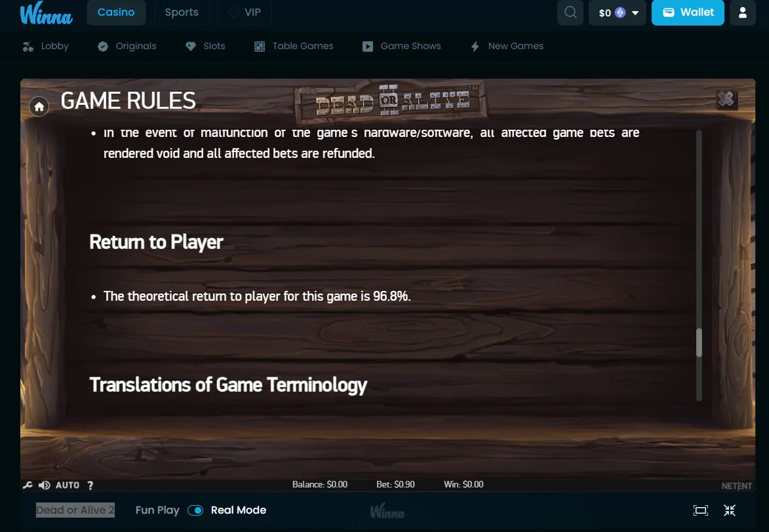The image size is (769, 532).
Task: Click the Dead or Alive game logo
Action: [391, 102]
